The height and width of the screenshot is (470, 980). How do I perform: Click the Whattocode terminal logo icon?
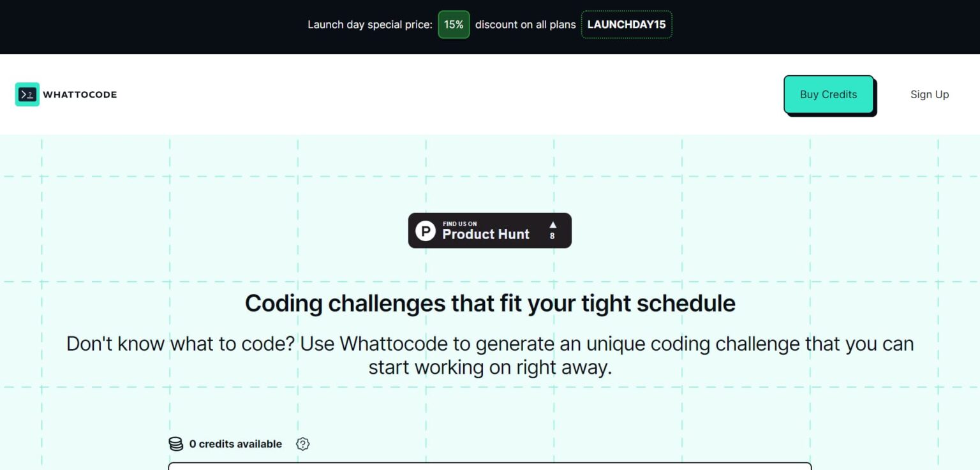click(27, 94)
